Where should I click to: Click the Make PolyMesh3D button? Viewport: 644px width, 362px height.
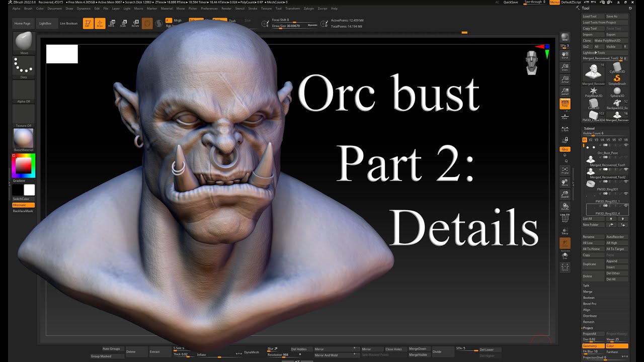coord(611,40)
